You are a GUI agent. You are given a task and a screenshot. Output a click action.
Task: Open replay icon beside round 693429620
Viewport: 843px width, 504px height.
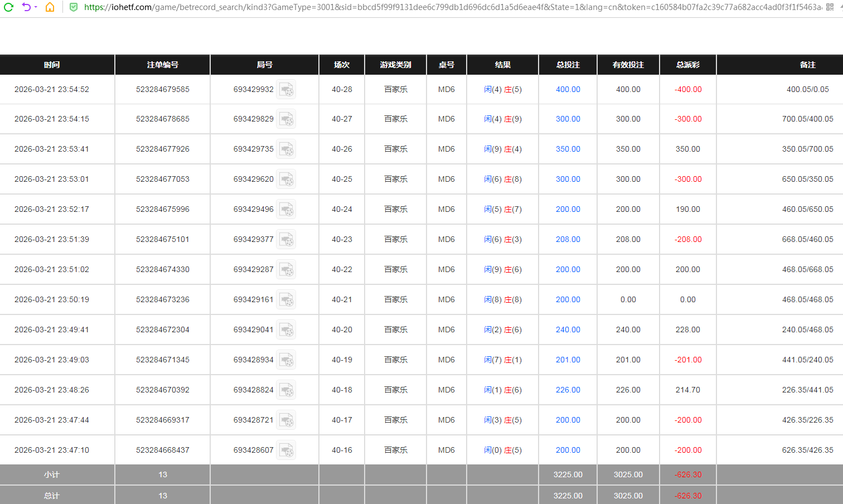point(287,180)
